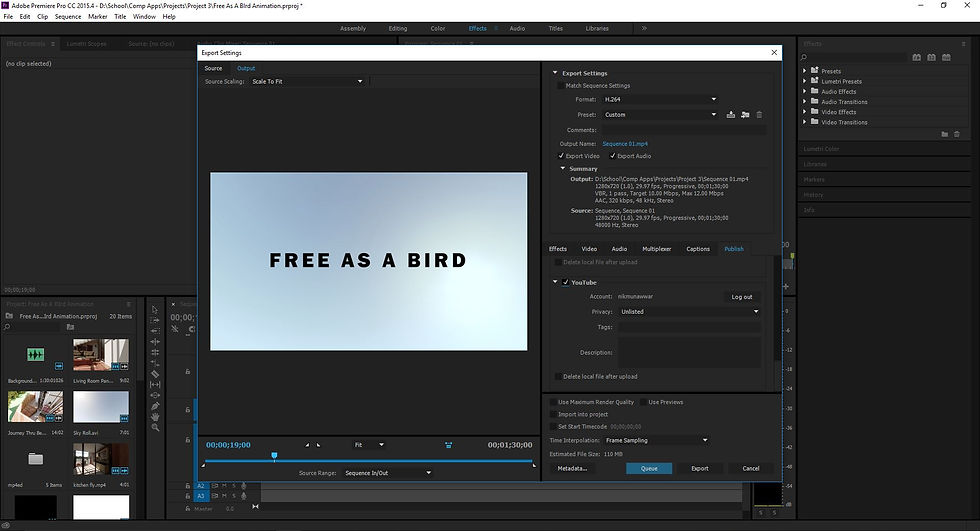Viewport: 980px width, 531px height.
Task: Click the Import Preset icon
Action: click(x=745, y=115)
